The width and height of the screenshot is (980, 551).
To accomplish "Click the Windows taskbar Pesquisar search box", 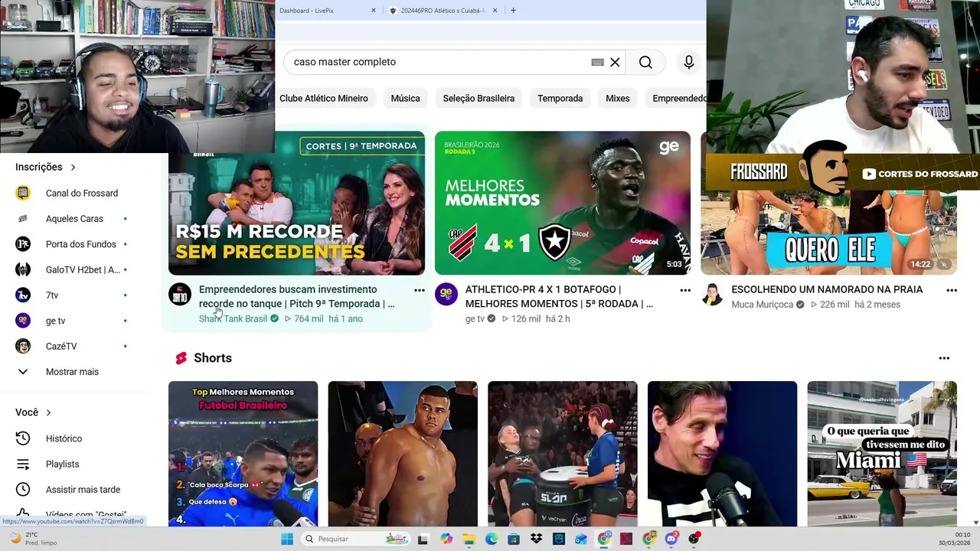I will [x=356, y=539].
